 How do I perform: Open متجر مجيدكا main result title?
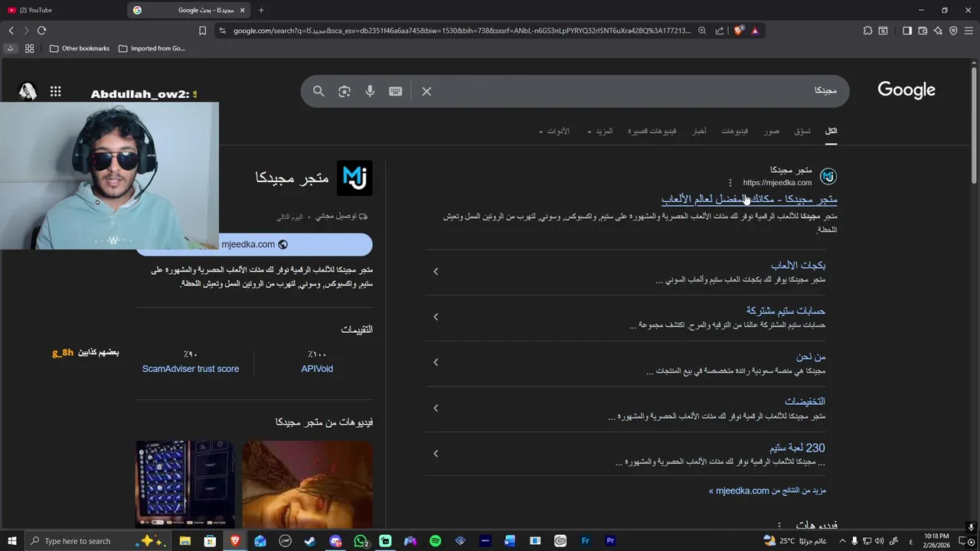pyautogui.click(x=750, y=199)
